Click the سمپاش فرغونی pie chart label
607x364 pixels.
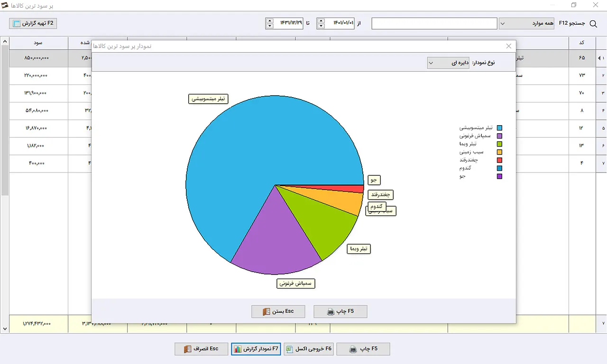(x=296, y=283)
